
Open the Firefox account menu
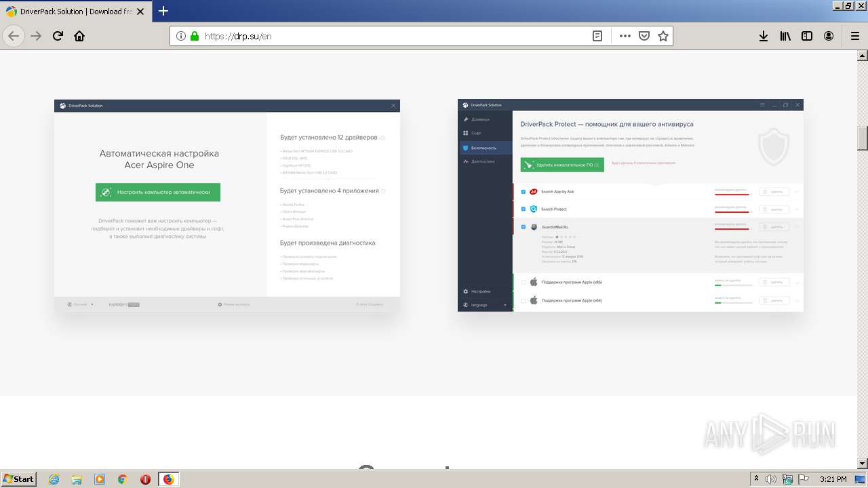click(829, 36)
